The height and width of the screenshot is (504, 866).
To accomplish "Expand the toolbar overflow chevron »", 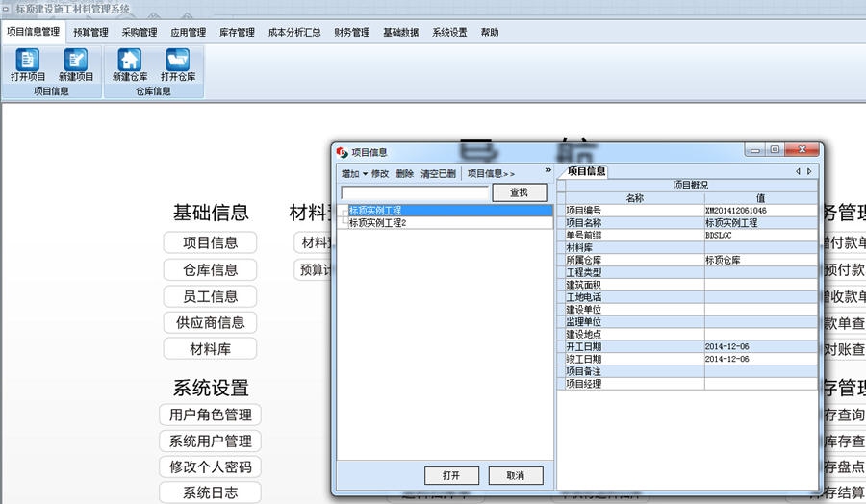I will click(x=548, y=170).
